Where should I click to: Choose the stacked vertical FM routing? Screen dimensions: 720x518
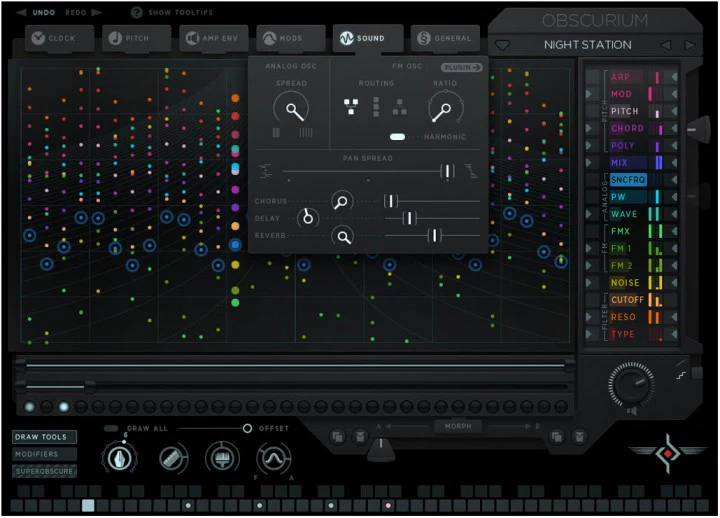376,107
